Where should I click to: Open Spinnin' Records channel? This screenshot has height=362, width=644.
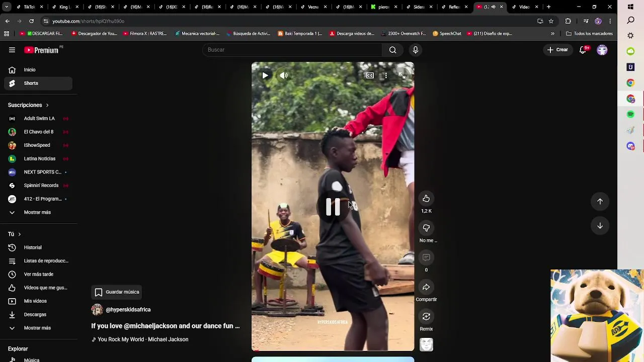[38, 186]
